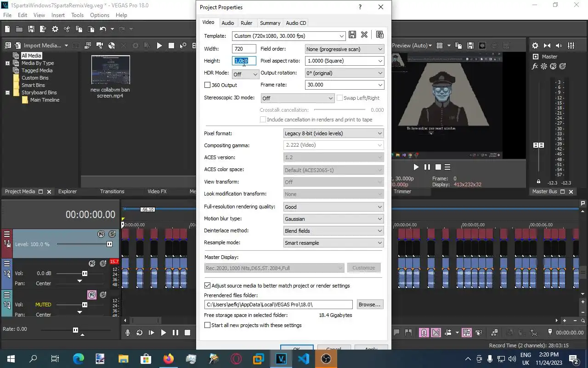Screen dimensions: 588x368
Task: Uncheck Adjust source media to better match project
Action: pos(207,286)
